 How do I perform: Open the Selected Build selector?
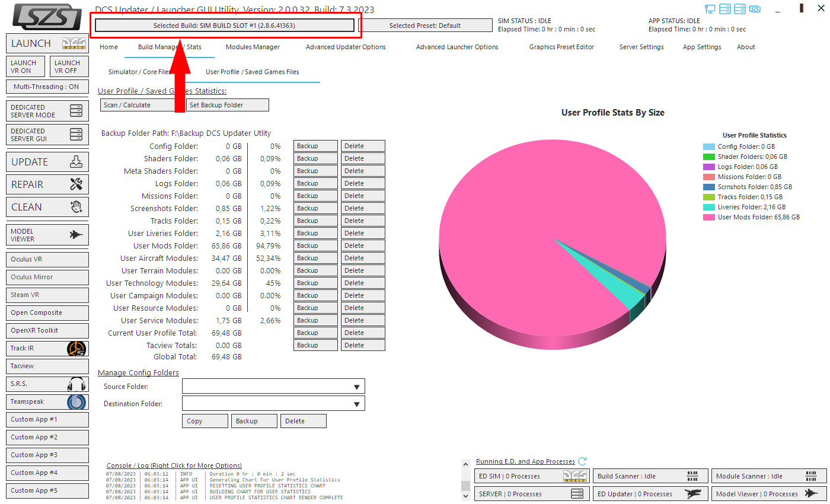(x=224, y=25)
